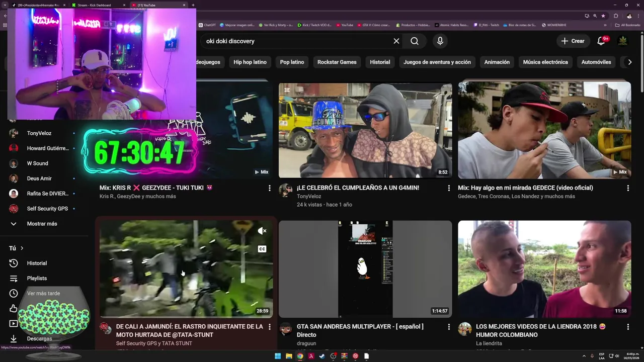Open video title Mix: KRIS R GEEZYDEE TUKI TUKI
The width and height of the screenshot is (644, 362).
(x=156, y=188)
